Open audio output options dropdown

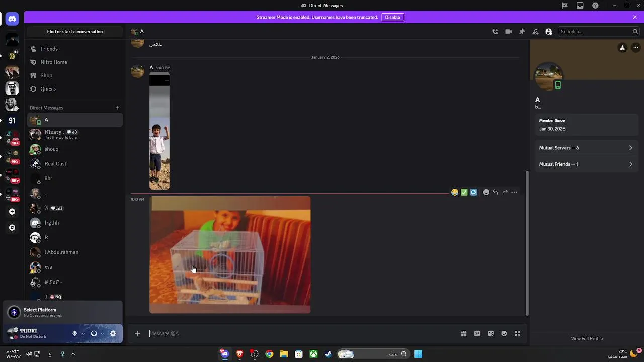pos(102,333)
